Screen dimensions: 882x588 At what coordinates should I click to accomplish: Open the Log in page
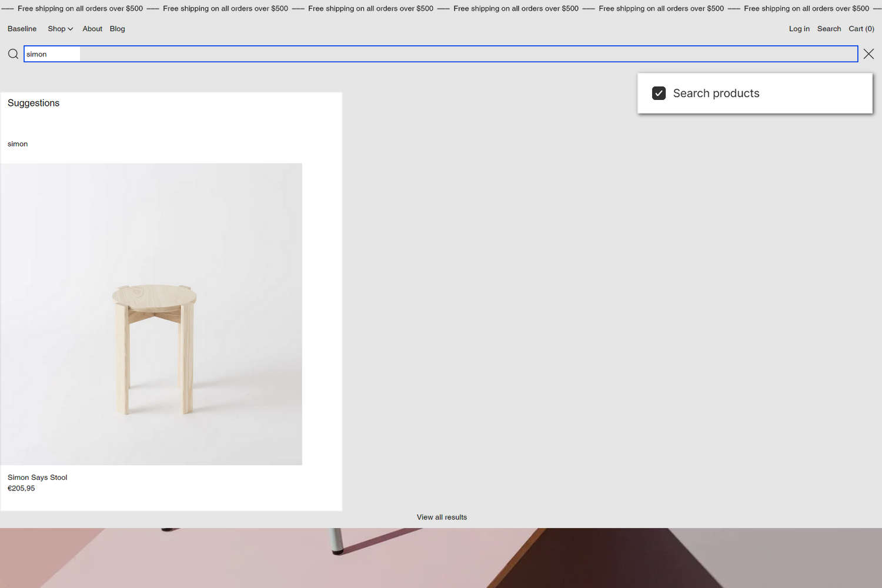(x=799, y=29)
